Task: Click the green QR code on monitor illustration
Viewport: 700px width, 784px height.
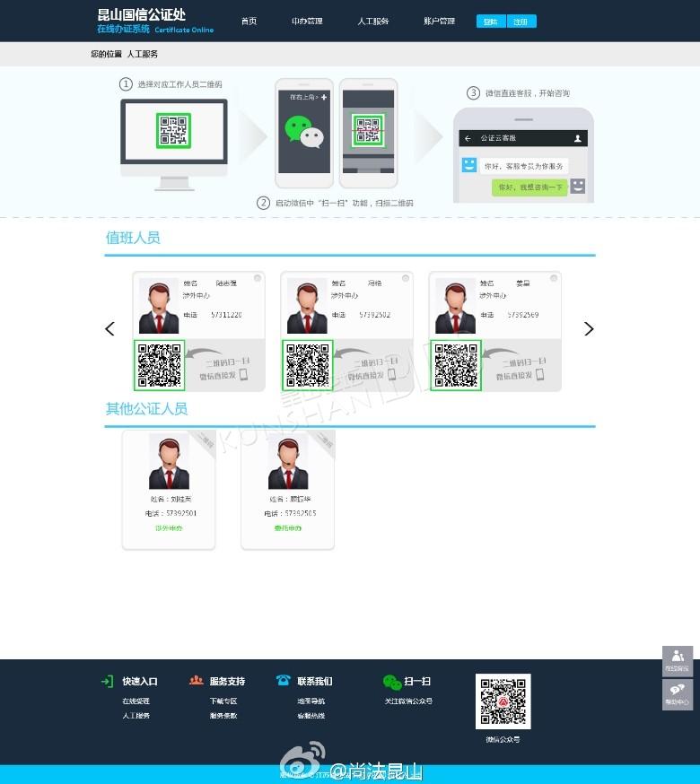Action: click(x=173, y=130)
